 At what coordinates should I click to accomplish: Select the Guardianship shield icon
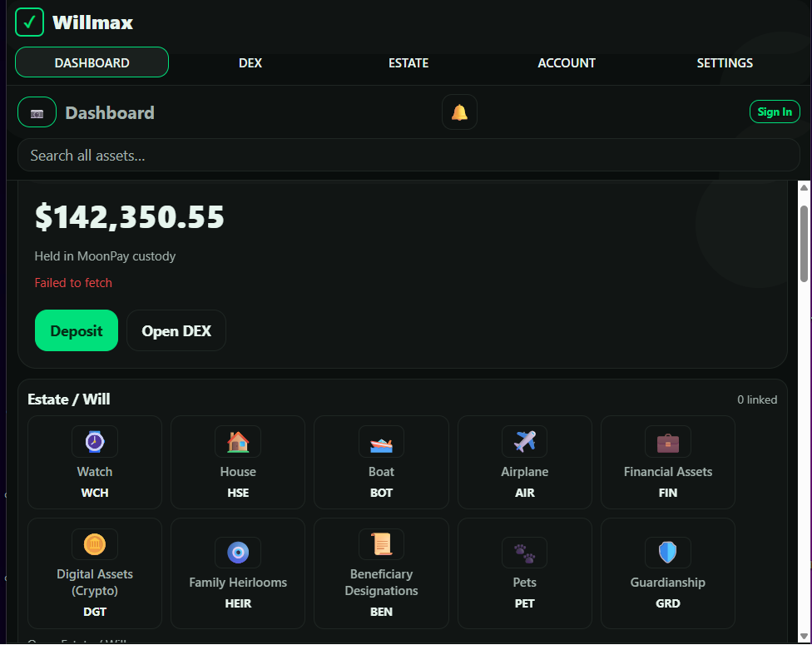tap(668, 553)
